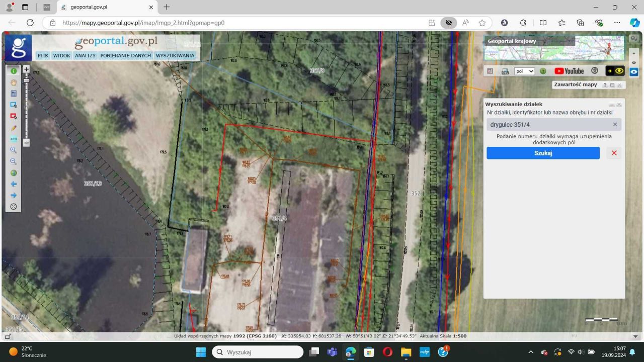Image resolution: width=644 pixels, height=362 pixels.
Task: Open the WYSZUKIWANIA menu
Action: 175,56
